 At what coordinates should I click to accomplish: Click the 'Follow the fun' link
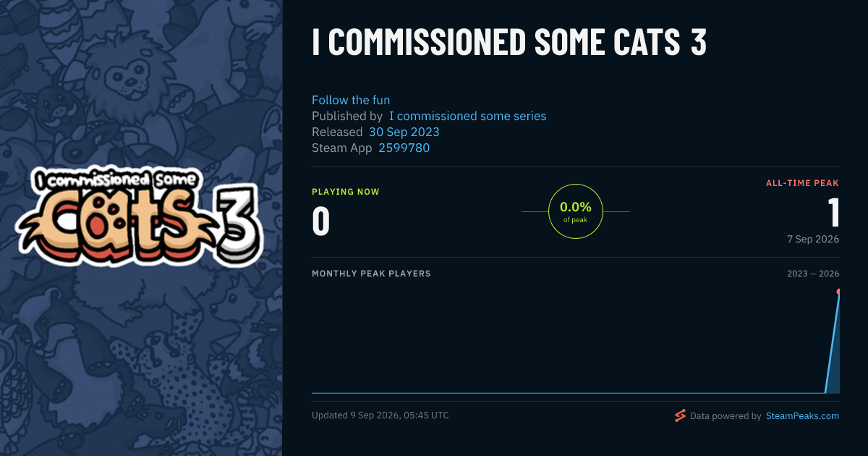pyautogui.click(x=351, y=100)
